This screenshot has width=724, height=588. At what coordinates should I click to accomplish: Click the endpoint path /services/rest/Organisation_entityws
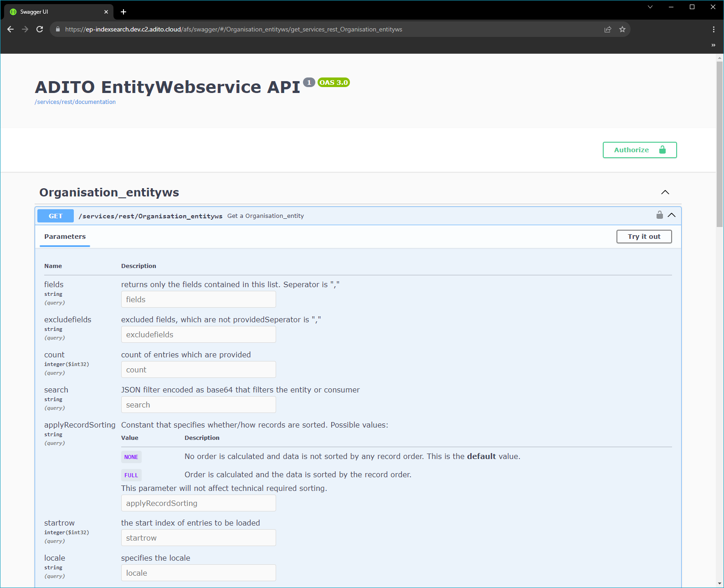pyautogui.click(x=150, y=216)
